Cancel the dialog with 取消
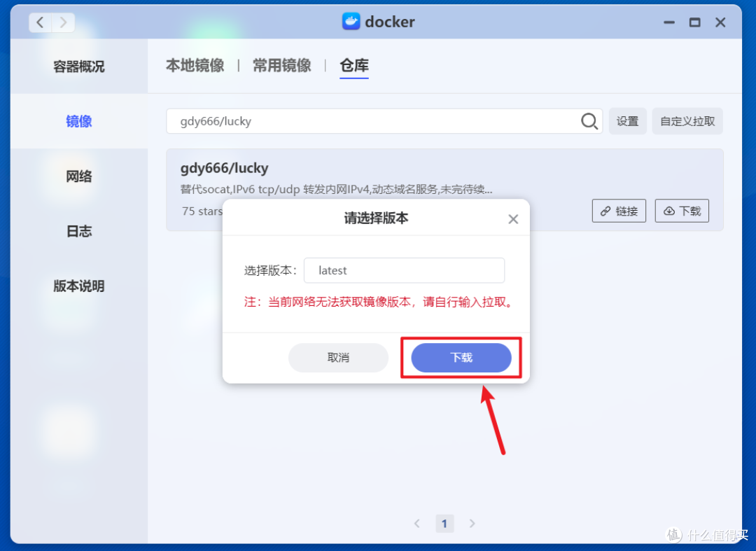This screenshot has height=551, width=756. pyautogui.click(x=338, y=358)
